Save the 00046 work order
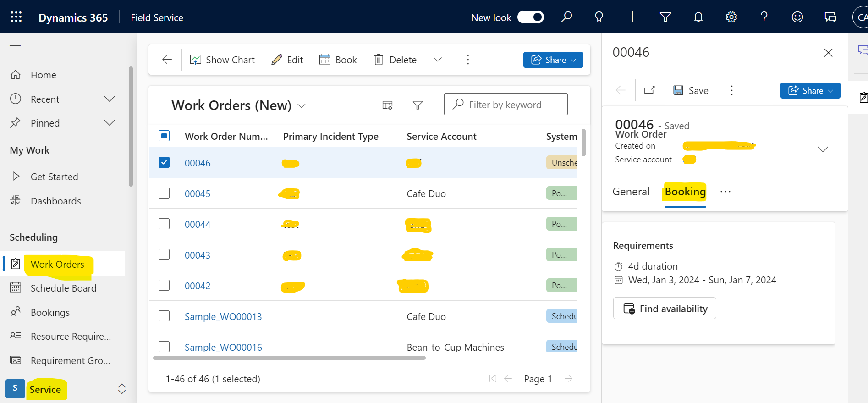 coord(691,90)
